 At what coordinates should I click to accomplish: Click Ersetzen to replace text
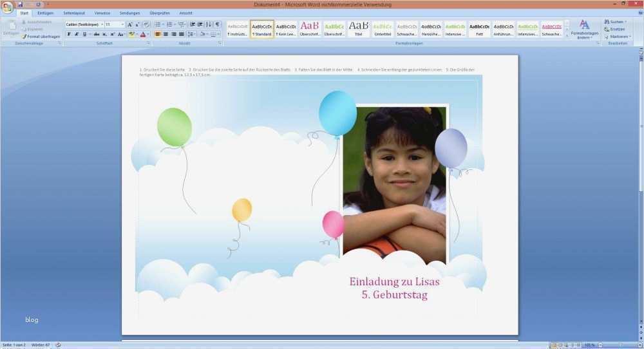[614, 29]
